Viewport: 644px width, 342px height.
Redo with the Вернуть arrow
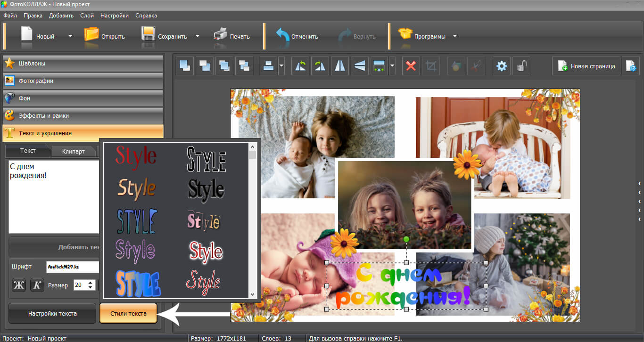click(x=345, y=36)
